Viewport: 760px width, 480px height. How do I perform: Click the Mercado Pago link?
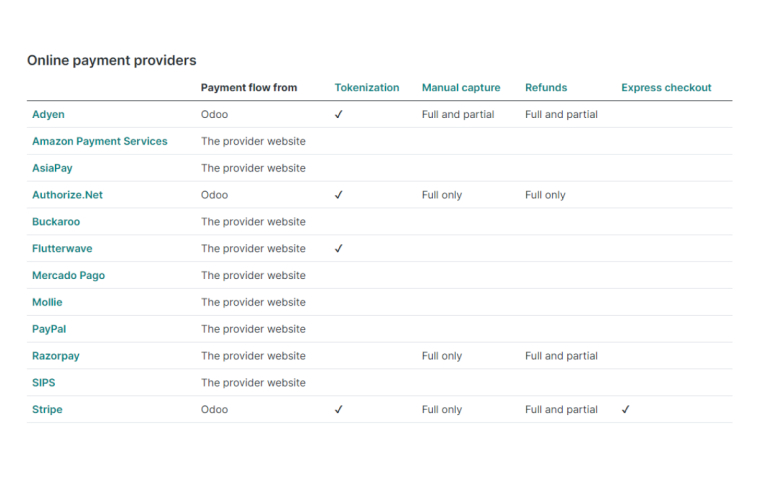68,275
